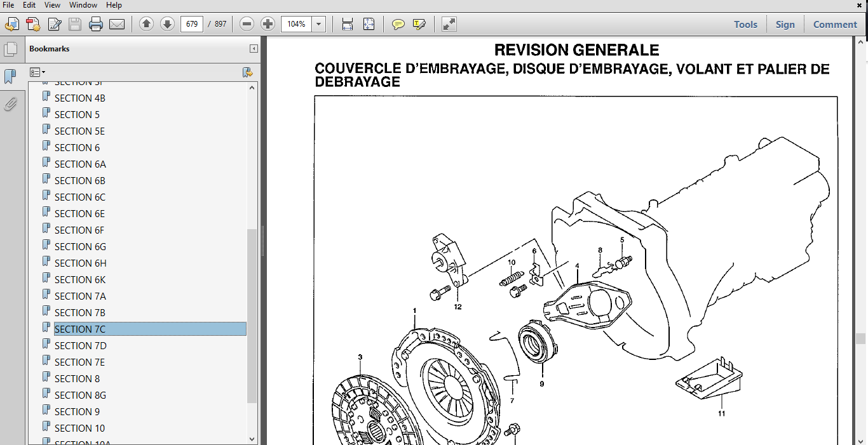Expand the current bookmark icon
868x445 pixels.
click(248, 72)
